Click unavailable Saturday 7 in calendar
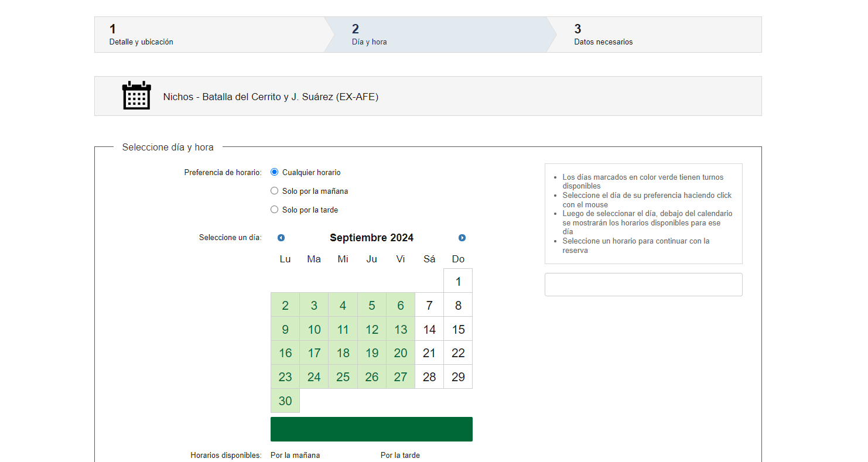This screenshot has width=868, height=462. coord(429,305)
